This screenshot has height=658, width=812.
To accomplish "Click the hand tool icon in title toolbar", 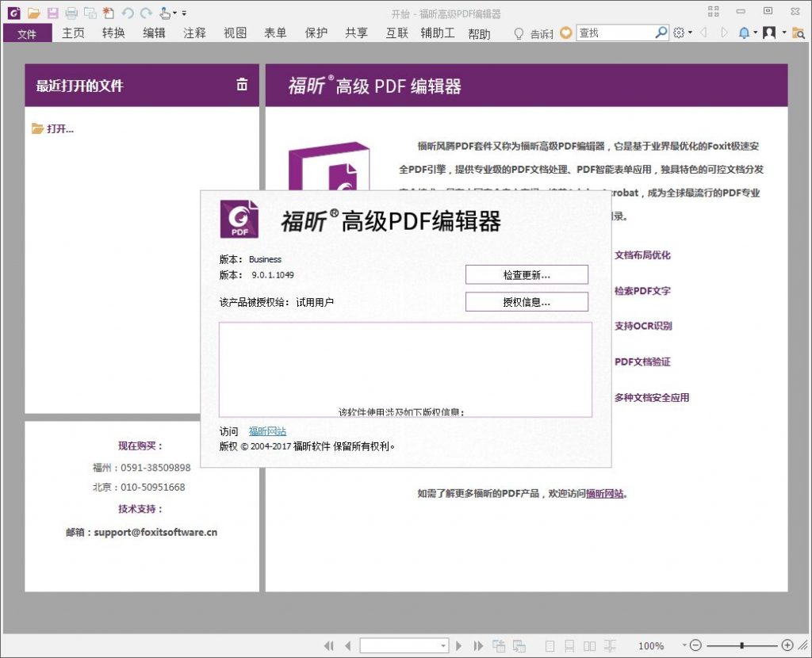I will pos(165,13).
